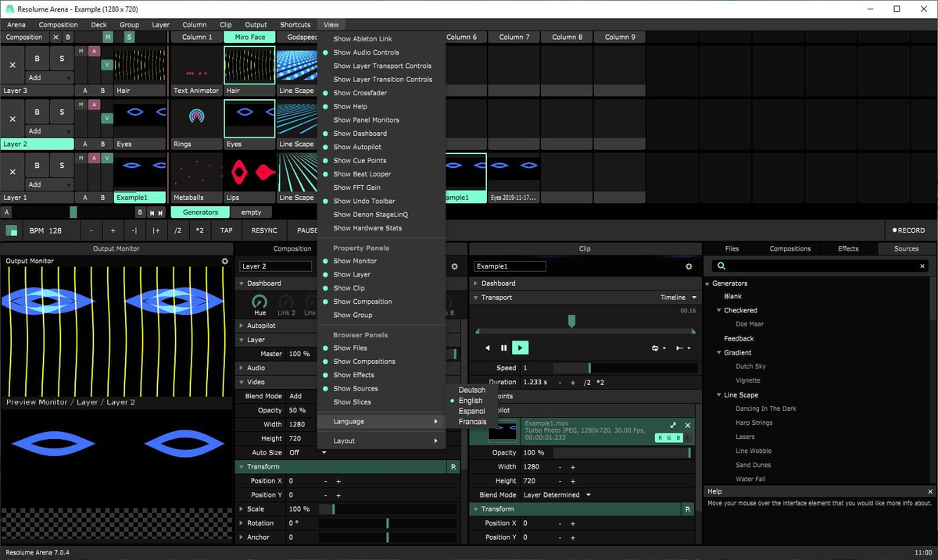Open the Layout submenu
938x560 pixels.
tap(381, 441)
